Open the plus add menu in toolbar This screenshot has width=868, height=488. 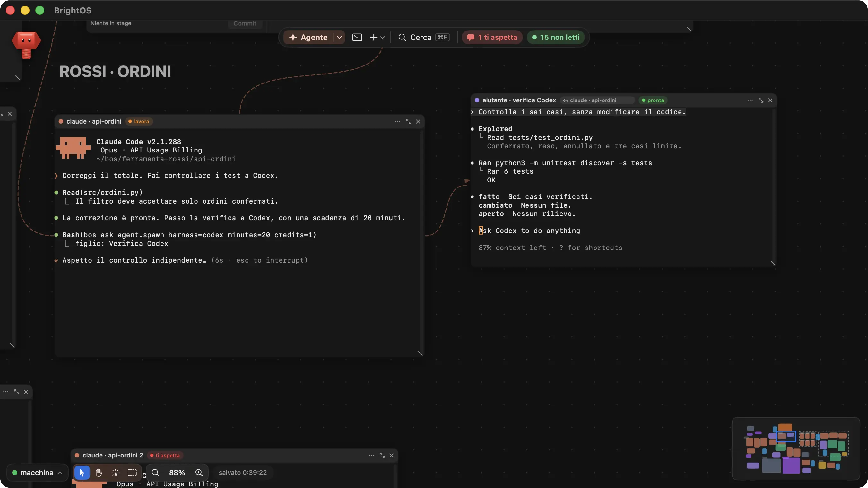[378, 38]
